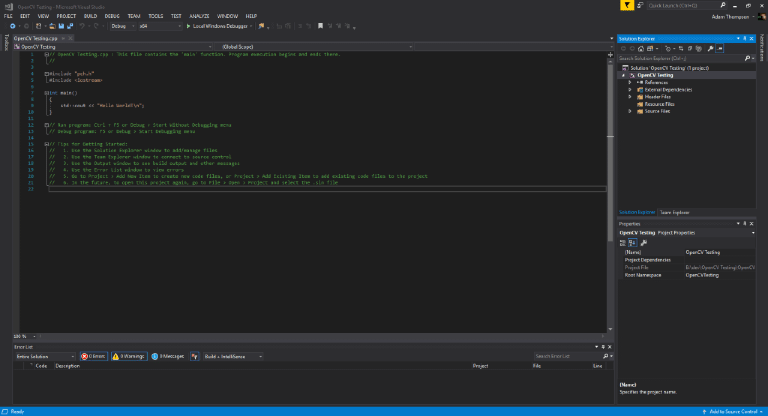Pin the OpenCV Testing.cpp tab

click(63, 38)
